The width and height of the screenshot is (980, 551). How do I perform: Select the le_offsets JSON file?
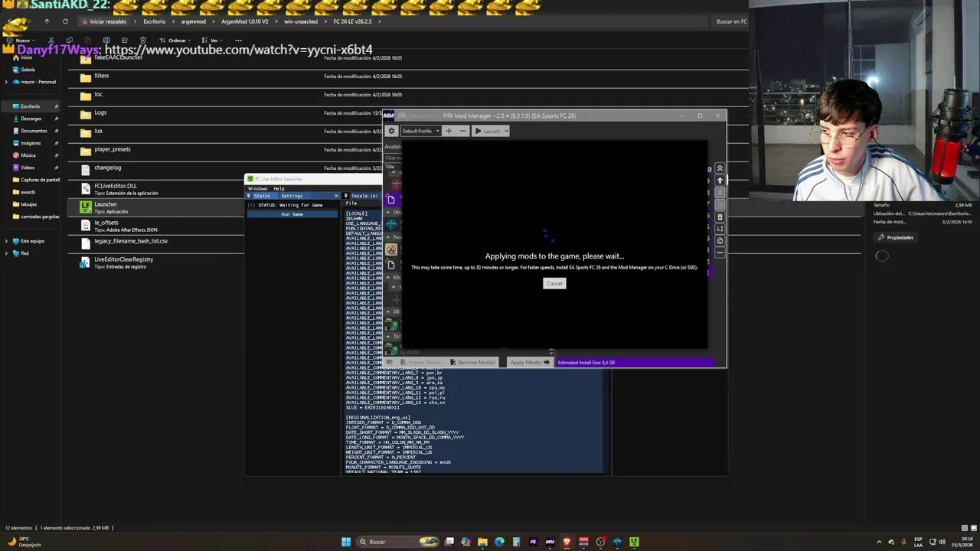coord(106,223)
